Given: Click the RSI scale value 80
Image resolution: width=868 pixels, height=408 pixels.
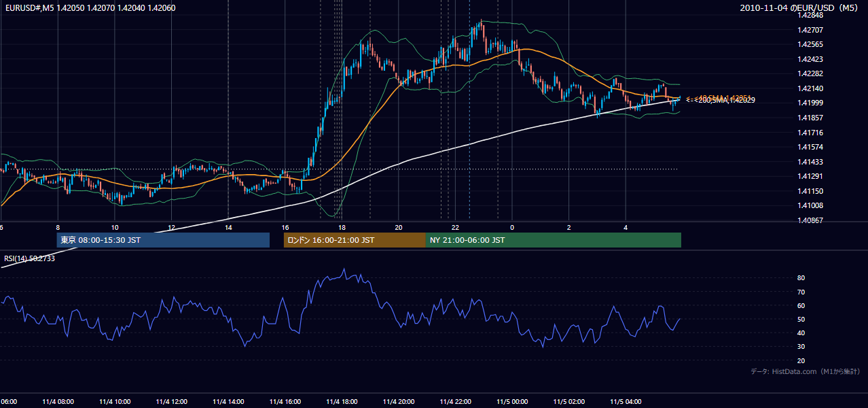Looking at the screenshot, I should tap(801, 278).
